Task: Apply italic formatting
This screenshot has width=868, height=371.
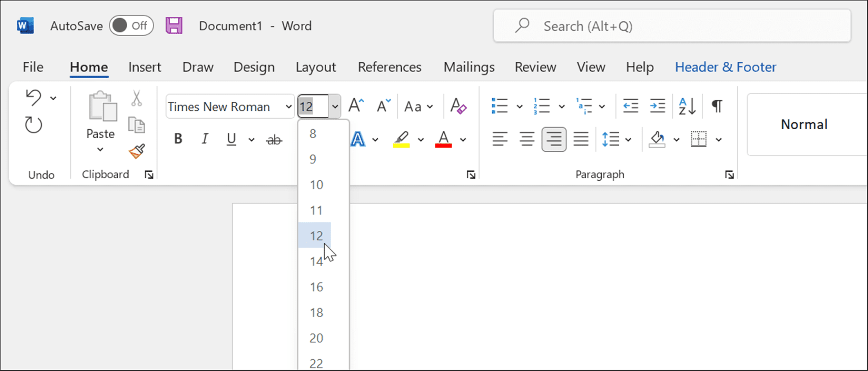Action: 205,139
